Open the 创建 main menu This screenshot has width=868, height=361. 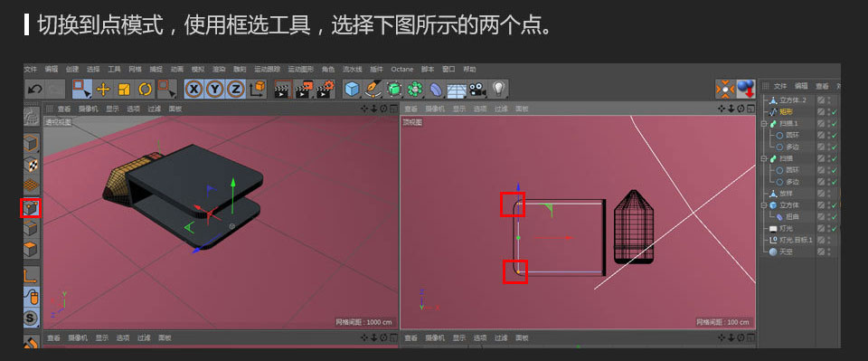click(x=72, y=69)
